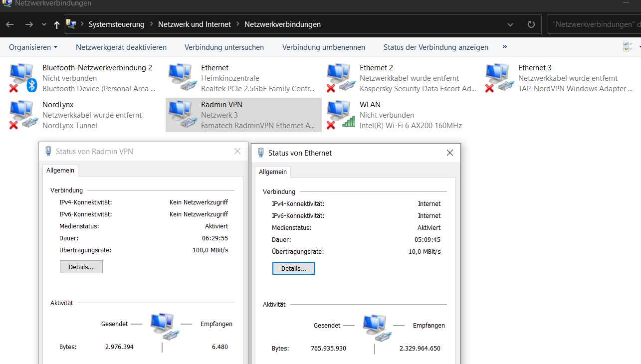Select the Ethernet 3 adapter icon
641x364 pixels.
(x=500, y=78)
